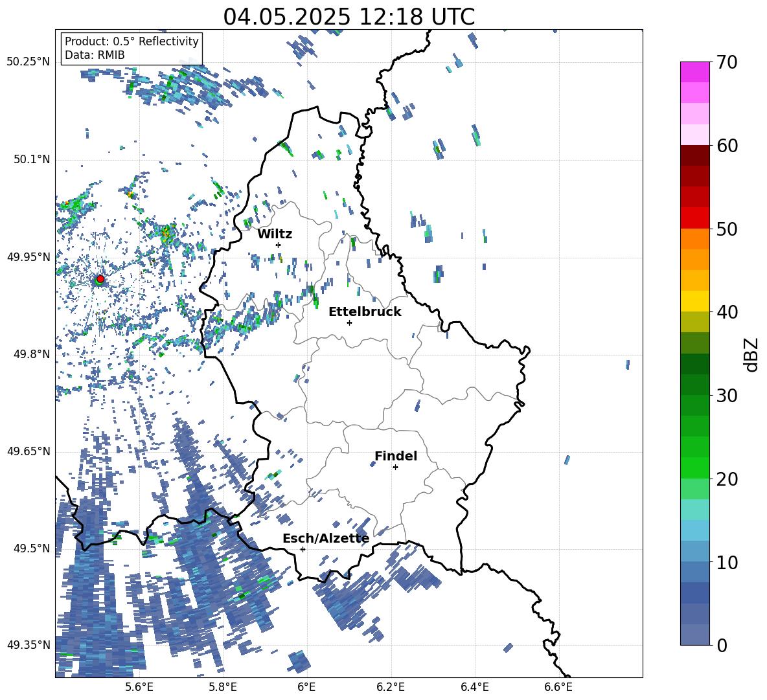Click the magenta top colorbar swatch

[694, 72]
